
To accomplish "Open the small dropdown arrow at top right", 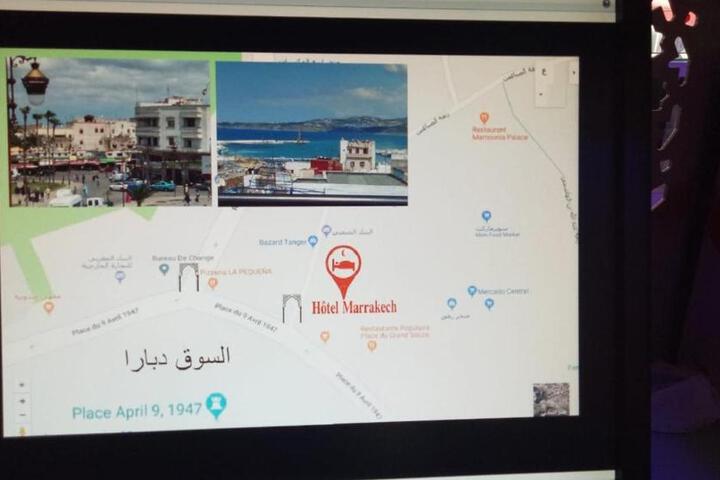I will pyautogui.click(x=574, y=72).
